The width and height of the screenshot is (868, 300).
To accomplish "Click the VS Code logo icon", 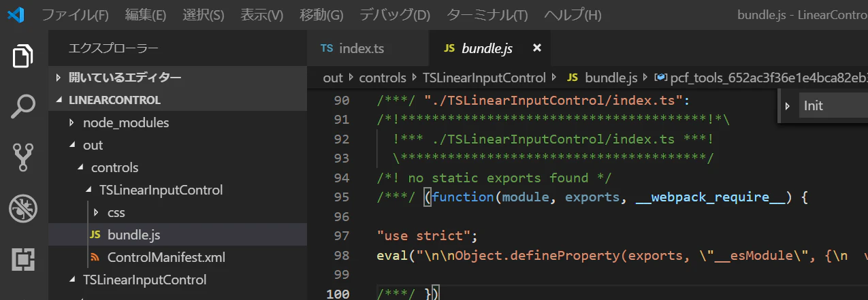I will pyautogui.click(x=16, y=14).
